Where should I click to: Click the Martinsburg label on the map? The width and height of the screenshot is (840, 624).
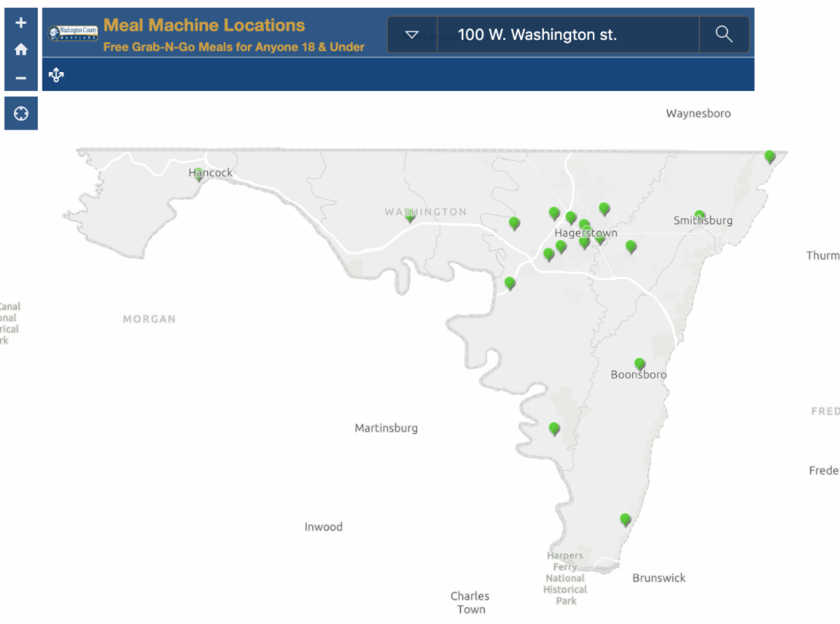(x=386, y=428)
